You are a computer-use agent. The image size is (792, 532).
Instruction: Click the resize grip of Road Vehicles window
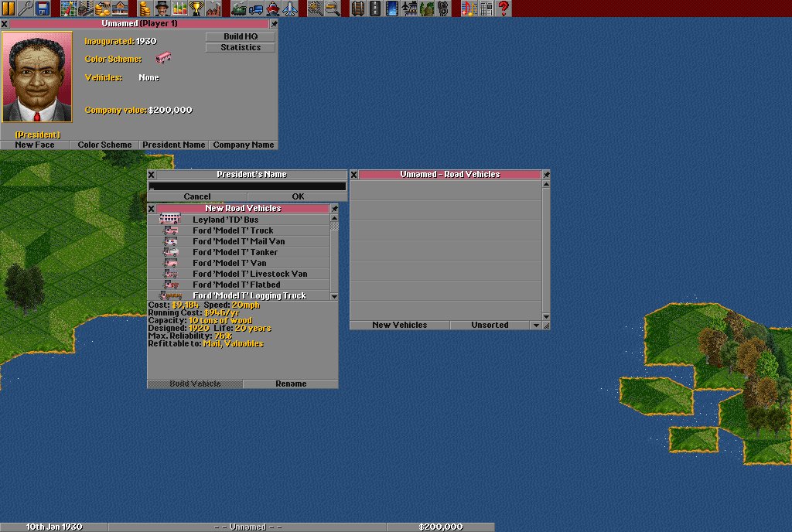(x=546, y=326)
